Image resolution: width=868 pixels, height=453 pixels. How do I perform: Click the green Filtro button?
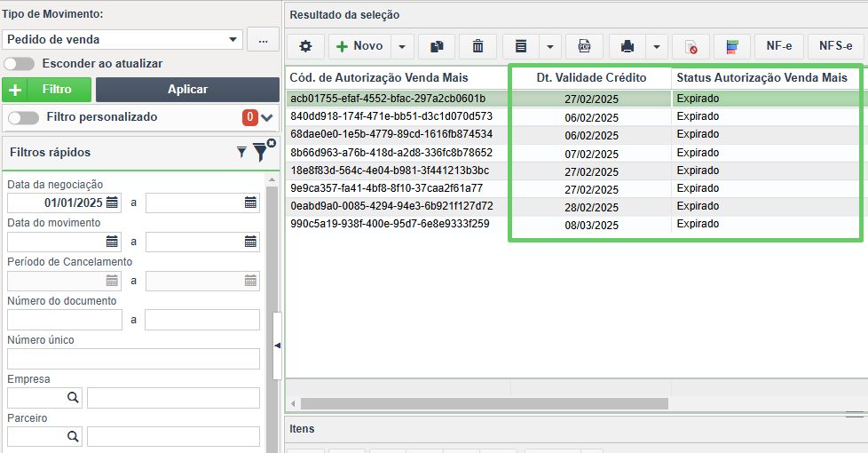click(46, 90)
